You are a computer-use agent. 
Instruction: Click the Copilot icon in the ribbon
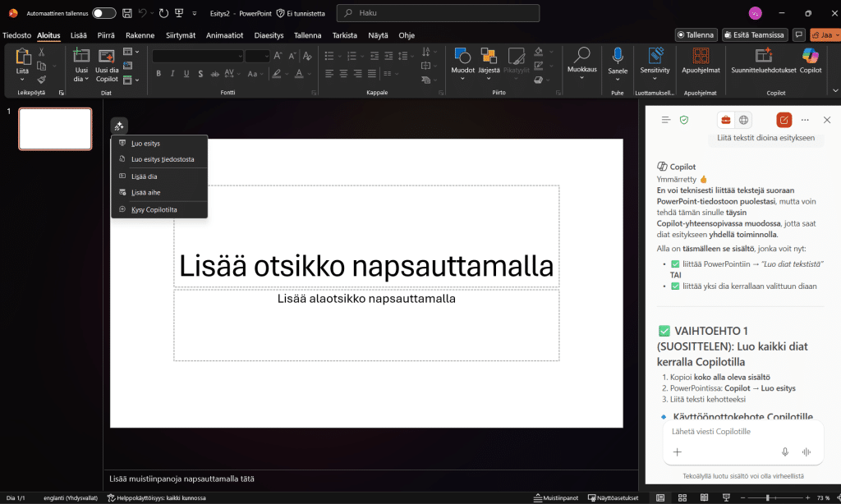[x=810, y=57]
